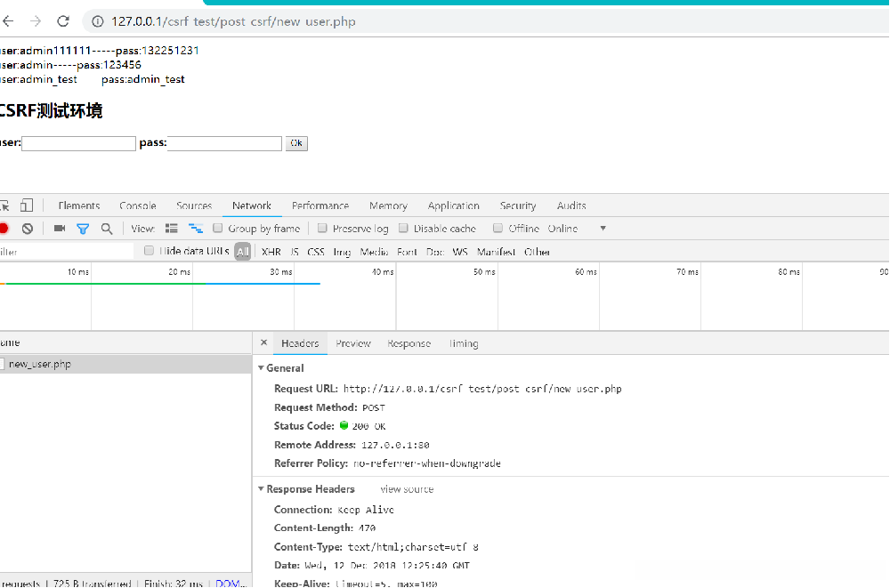Collapse the Response Headers section
Viewport: 890px width, 588px height.
261,489
